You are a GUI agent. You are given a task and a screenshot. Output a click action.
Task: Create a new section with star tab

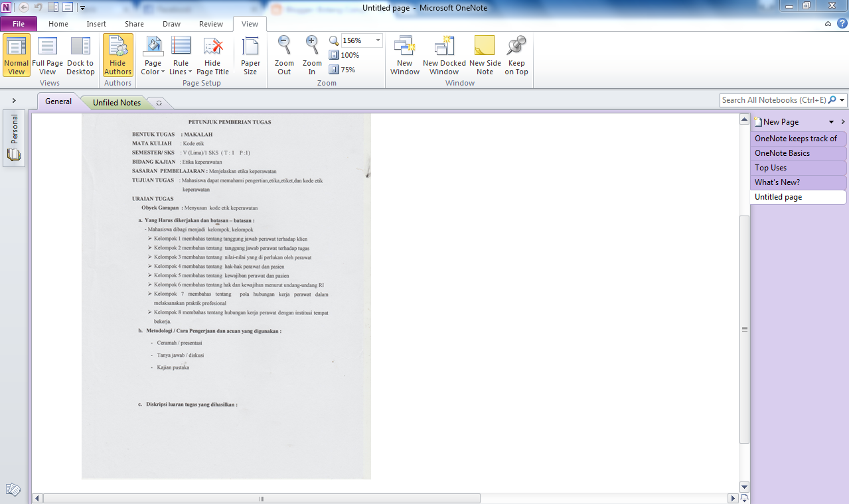pos(159,103)
